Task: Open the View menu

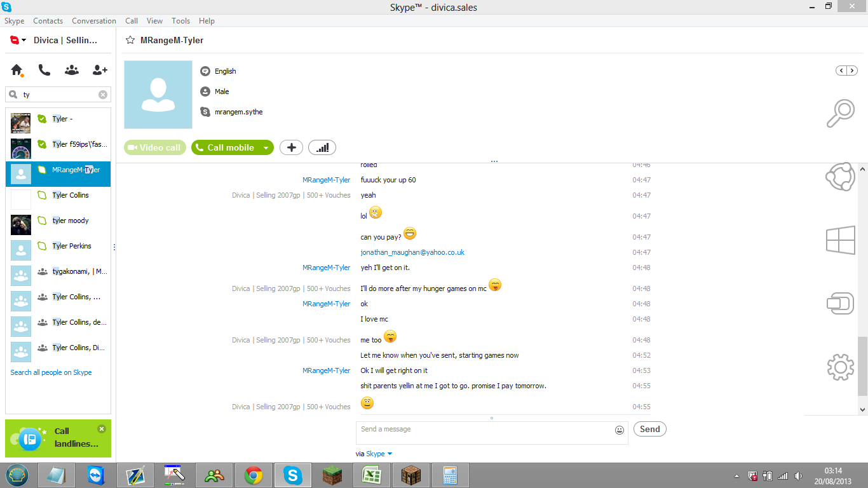Action: coord(154,21)
